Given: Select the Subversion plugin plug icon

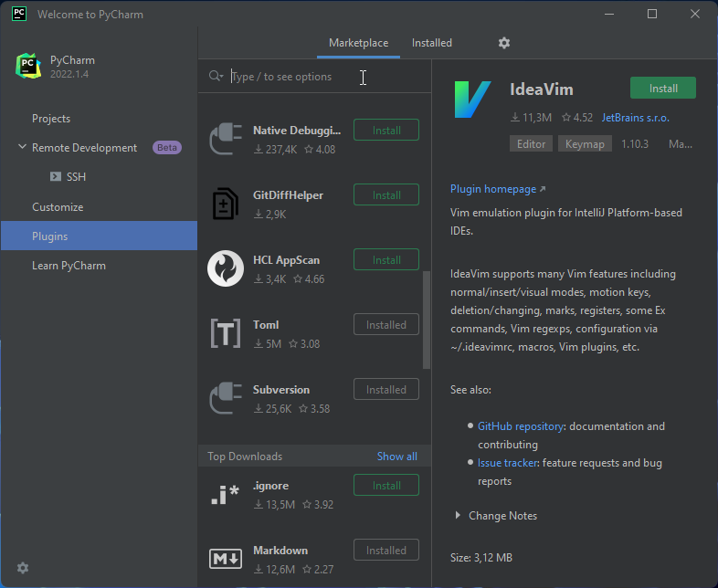Looking at the screenshot, I should (226, 398).
